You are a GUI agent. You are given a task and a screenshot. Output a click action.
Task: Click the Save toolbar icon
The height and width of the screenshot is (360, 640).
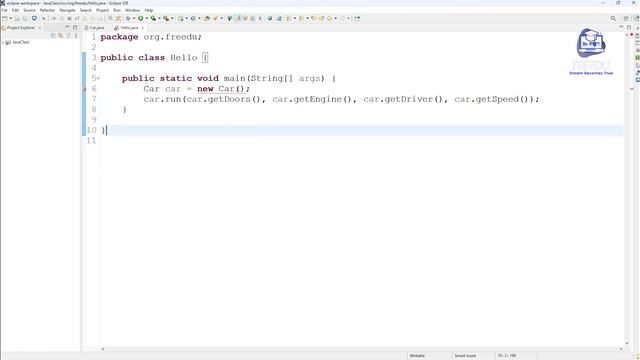[17, 18]
